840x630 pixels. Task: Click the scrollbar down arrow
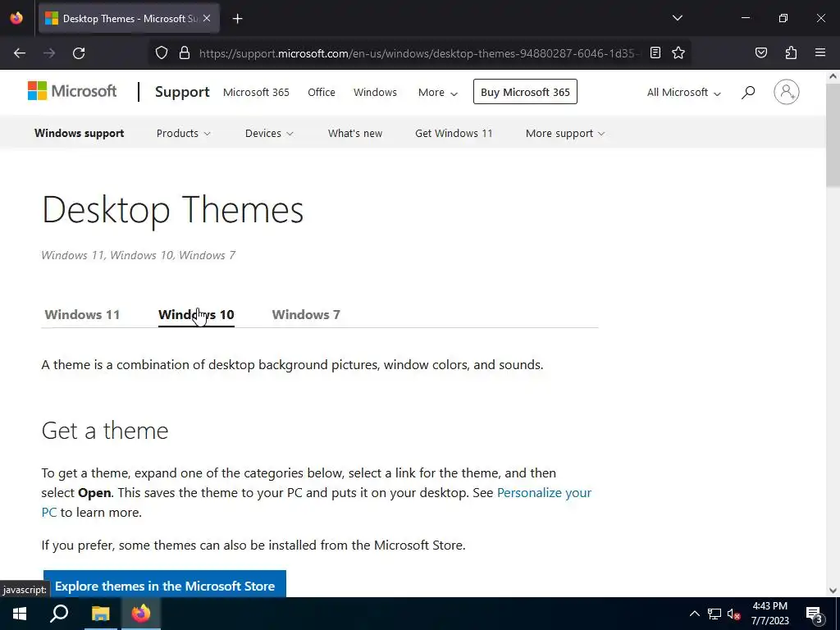coord(833,591)
